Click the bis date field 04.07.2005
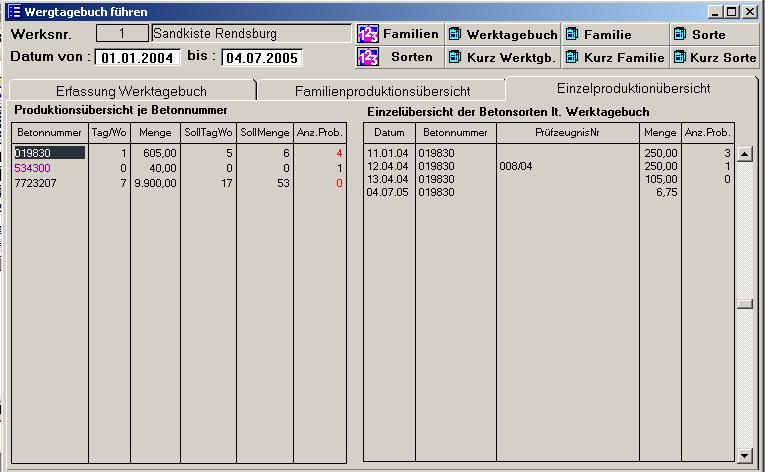Image resolution: width=765 pixels, height=472 pixels. coord(261,57)
